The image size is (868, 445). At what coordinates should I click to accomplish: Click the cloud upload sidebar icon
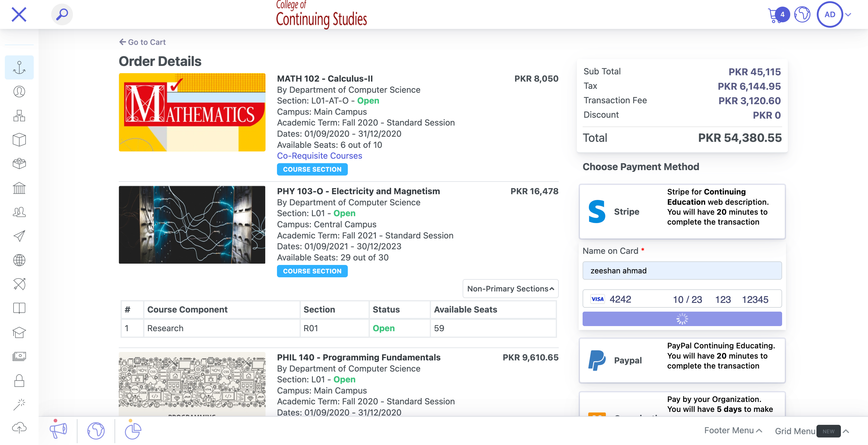(x=19, y=428)
